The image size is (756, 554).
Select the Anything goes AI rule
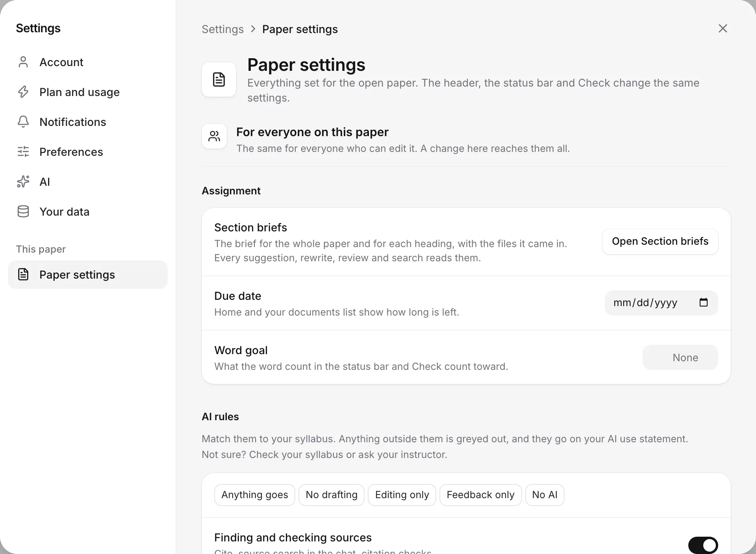pyautogui.click(x=255, y=495)
